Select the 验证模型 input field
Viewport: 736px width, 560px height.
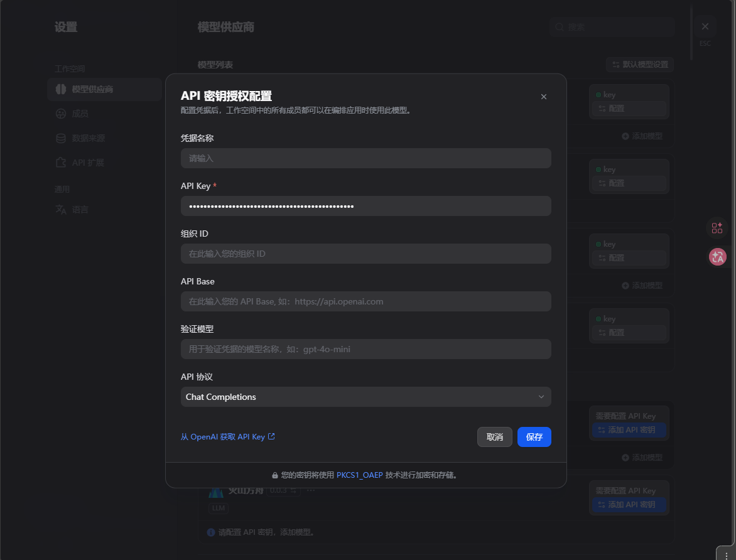(365, 349)
